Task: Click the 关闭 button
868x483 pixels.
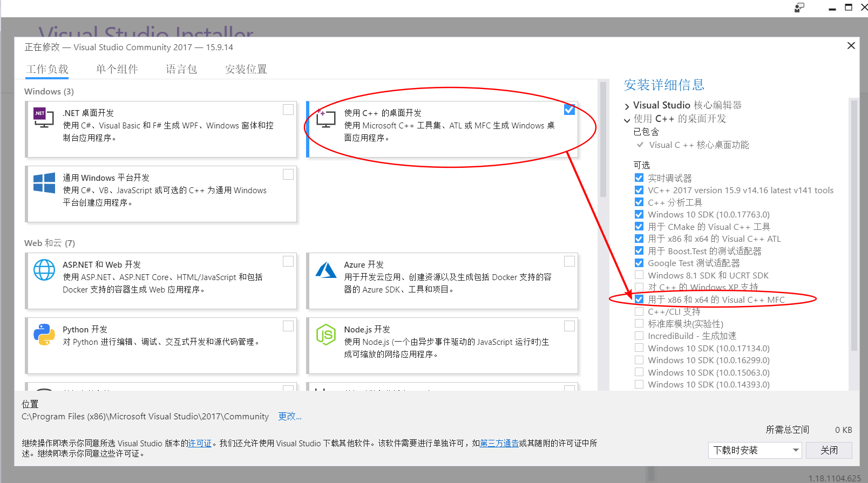Action: tap(829, 450)
